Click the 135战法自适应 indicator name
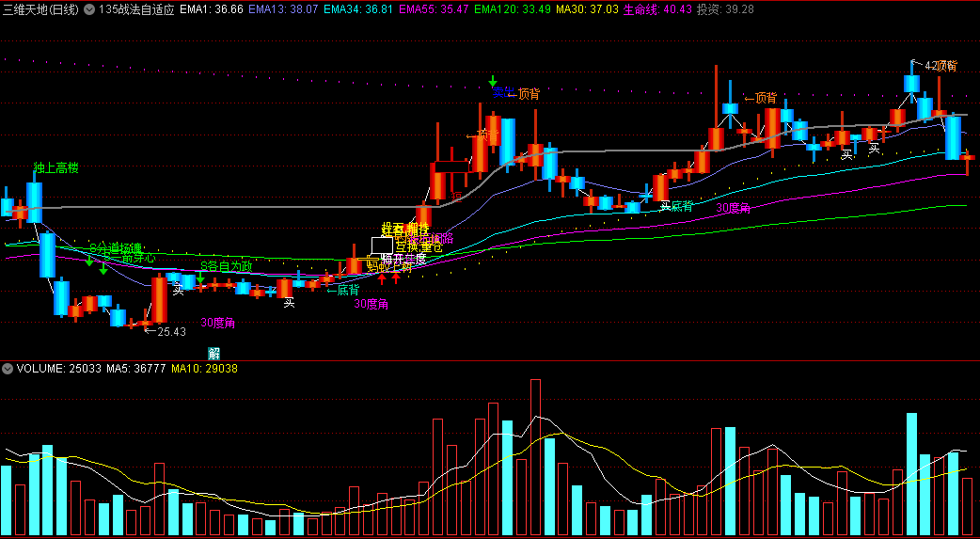Image resolution: width=980 pixels, height=539 pixels. (136, 10)
